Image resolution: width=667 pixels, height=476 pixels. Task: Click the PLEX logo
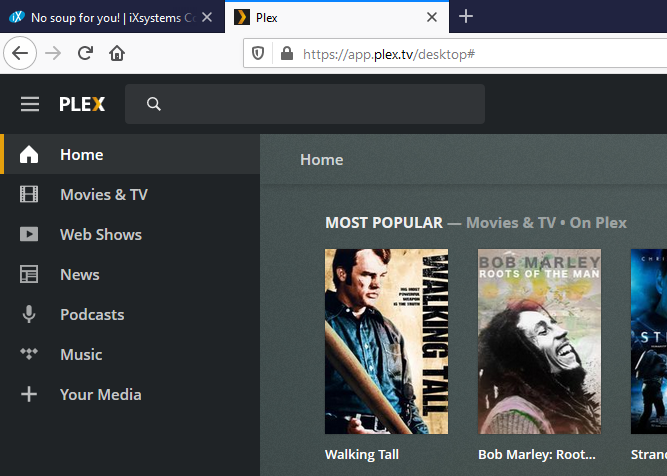[x=82, y=104]
